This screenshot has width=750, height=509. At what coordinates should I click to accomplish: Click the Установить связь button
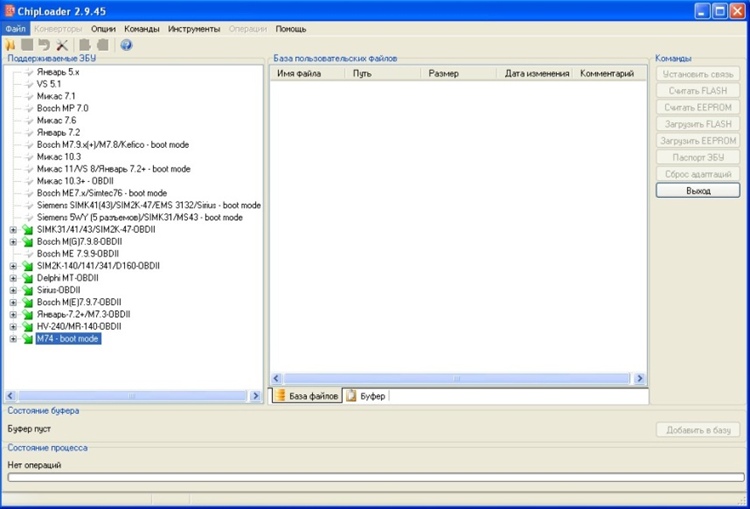[x=698, y=74]
